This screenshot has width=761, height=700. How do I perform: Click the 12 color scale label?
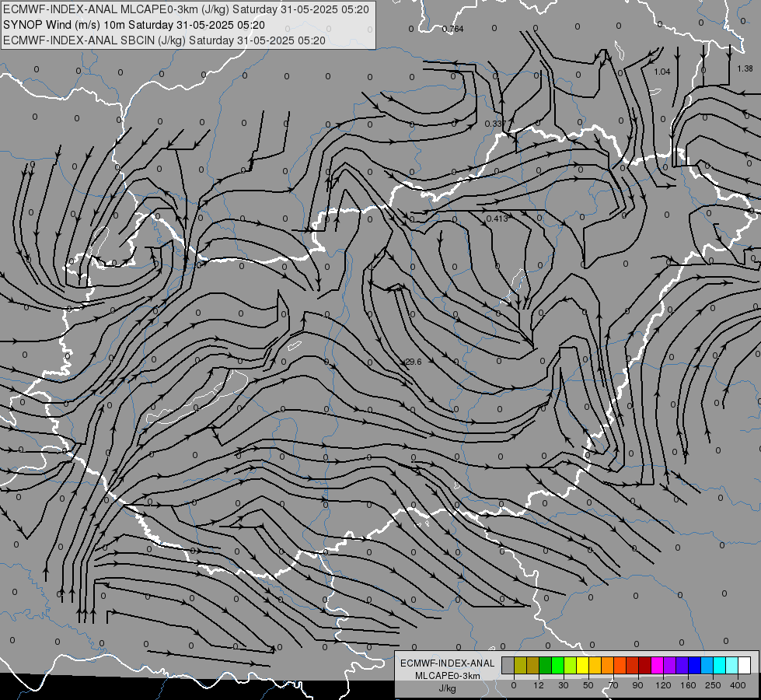click(x=538, y=685)
